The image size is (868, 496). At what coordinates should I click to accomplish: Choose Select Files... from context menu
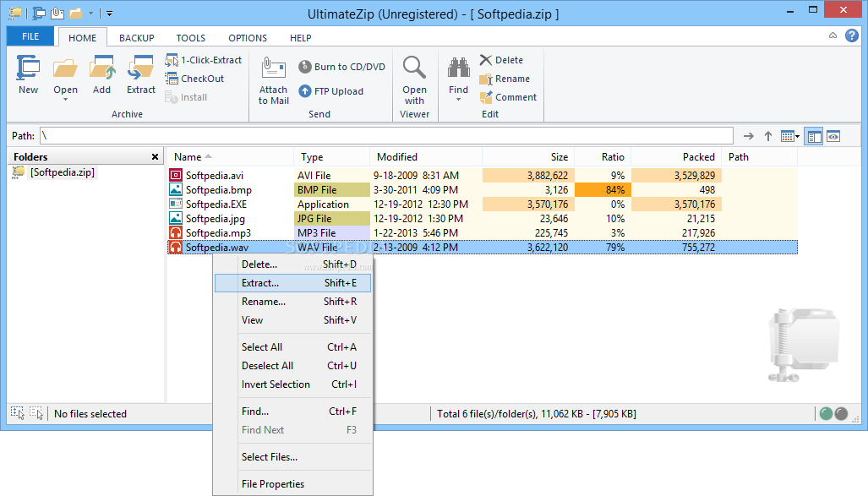click(x=292, y=456)
